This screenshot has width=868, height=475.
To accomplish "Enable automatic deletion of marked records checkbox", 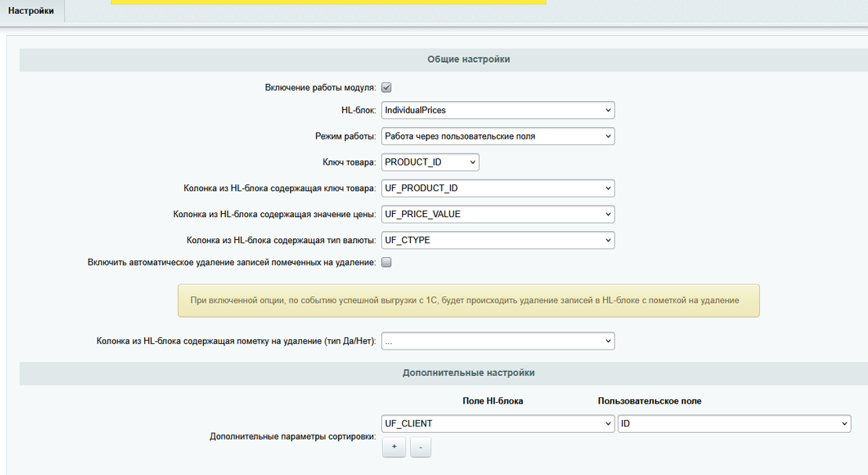I will click(387, 263).
